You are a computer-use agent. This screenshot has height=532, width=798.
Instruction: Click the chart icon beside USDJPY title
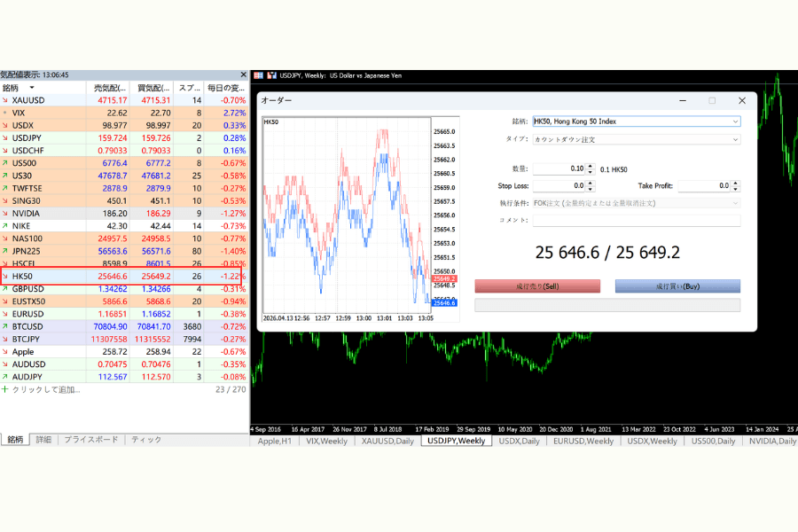tap(272, 75)
